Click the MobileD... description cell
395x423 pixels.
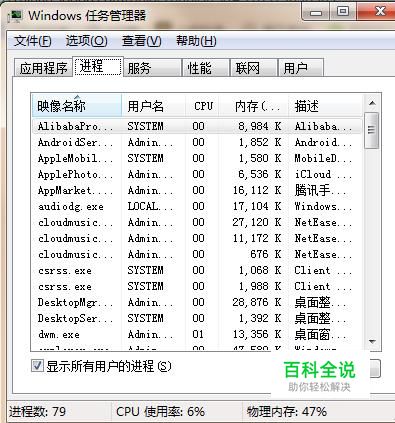(x=323, y=158)
